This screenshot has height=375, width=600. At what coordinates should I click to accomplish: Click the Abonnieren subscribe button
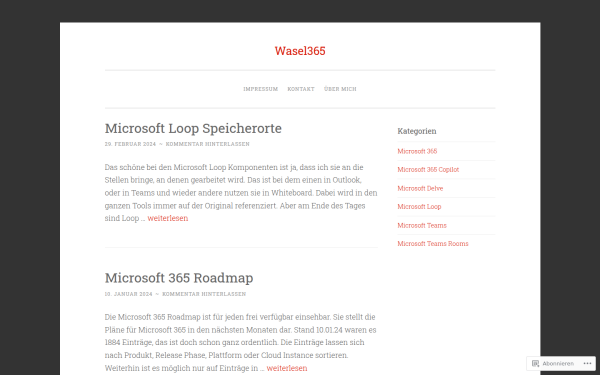(553, 364)
